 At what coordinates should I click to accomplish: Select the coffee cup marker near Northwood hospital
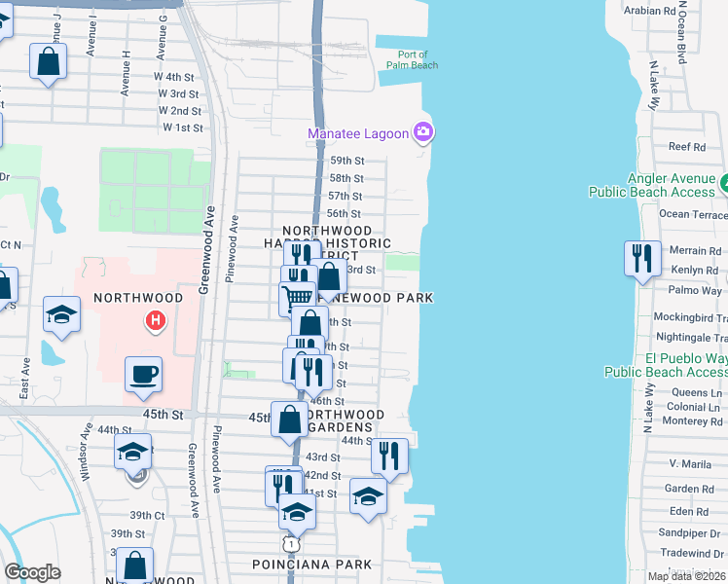(x=143, y=377)
